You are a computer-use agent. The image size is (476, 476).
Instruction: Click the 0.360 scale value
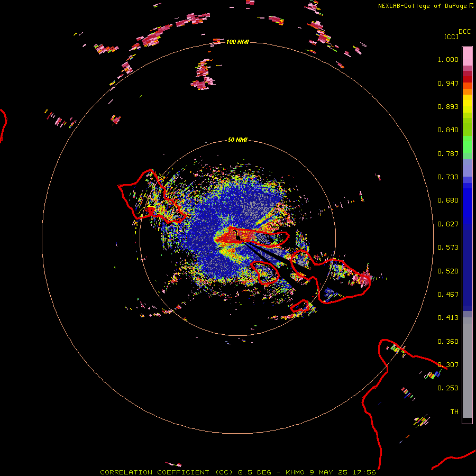tap(448, 342)
